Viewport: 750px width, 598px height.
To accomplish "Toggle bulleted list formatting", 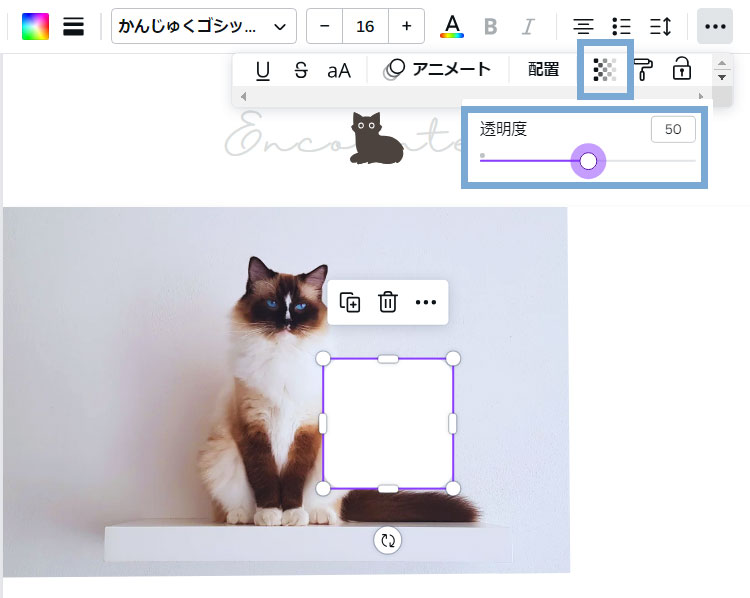I will [x=621, y=26].
